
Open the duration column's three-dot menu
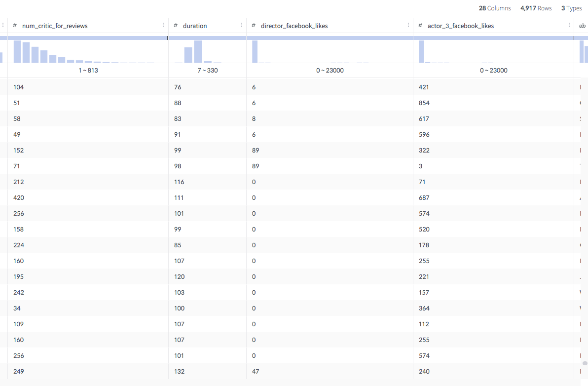point(241,25)
